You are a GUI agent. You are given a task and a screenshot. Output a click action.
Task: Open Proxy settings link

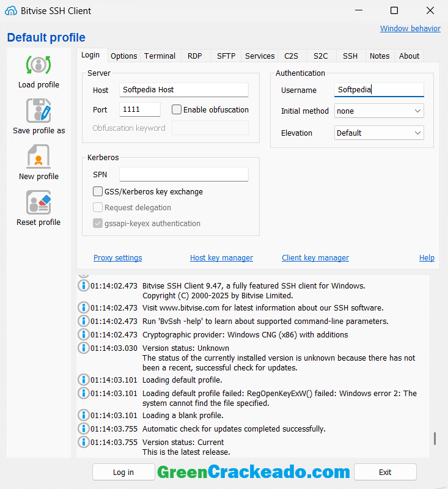(118, 257)
